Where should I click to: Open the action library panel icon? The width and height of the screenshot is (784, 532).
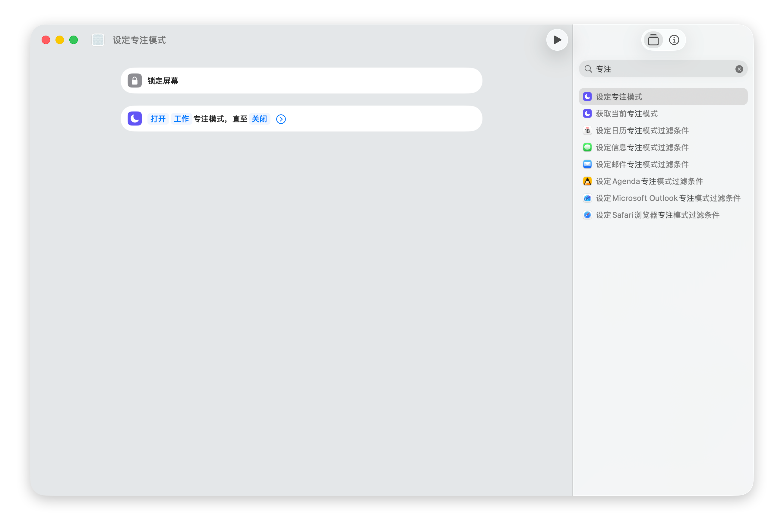click(653, 40)
